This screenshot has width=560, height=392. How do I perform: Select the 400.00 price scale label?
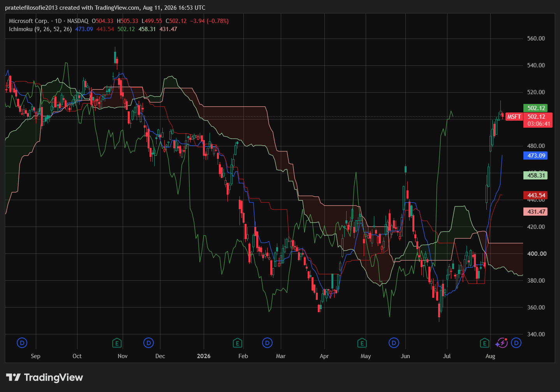[x=537, y=254]
